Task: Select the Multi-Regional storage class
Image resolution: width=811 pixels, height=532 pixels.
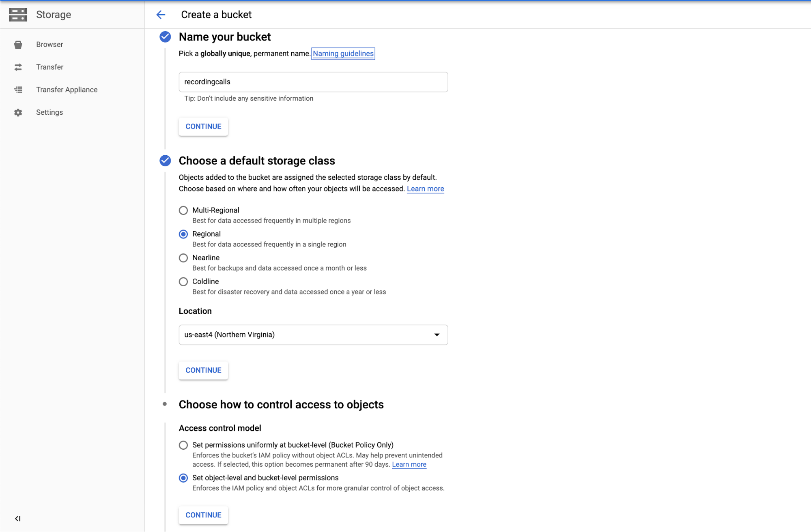Action: click(x=183, y=210)
